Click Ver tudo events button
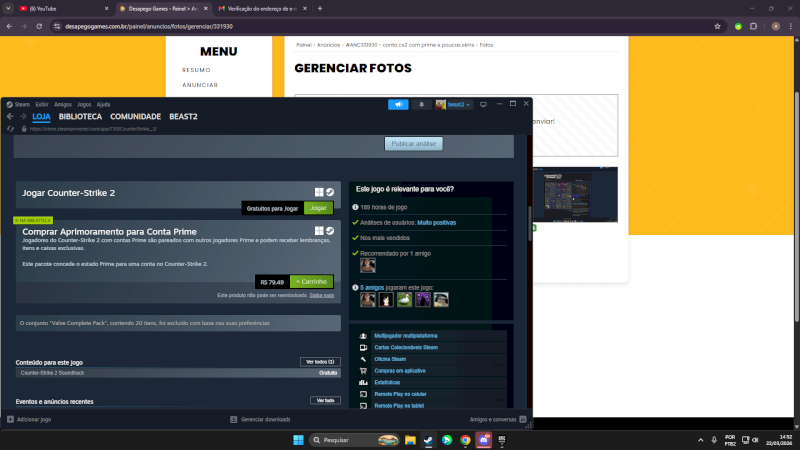This screenshot has height=450, width=800. click(325, 401)
